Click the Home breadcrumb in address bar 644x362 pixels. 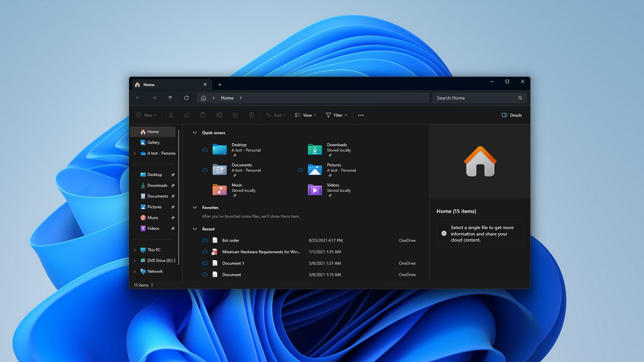click(x=227, y=98)
